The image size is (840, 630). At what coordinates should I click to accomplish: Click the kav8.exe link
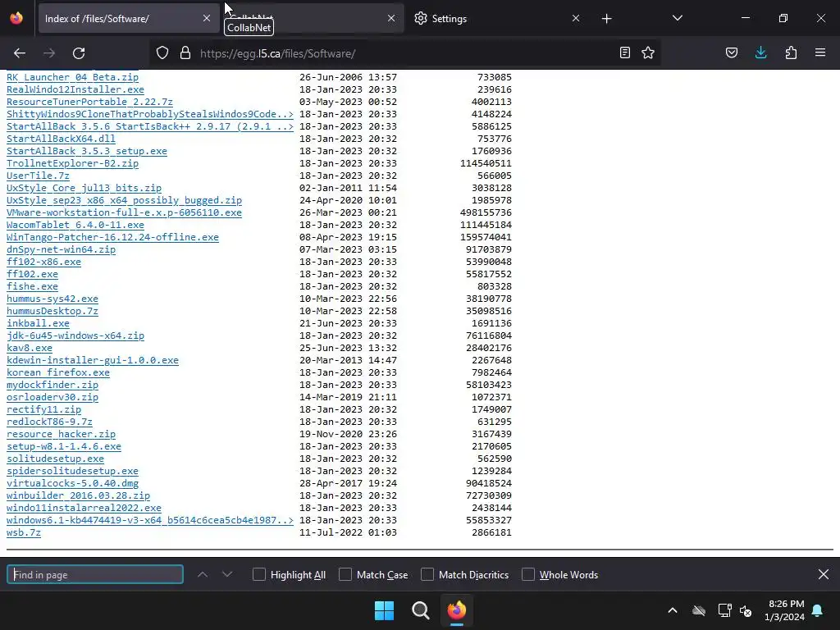(30, 348)
